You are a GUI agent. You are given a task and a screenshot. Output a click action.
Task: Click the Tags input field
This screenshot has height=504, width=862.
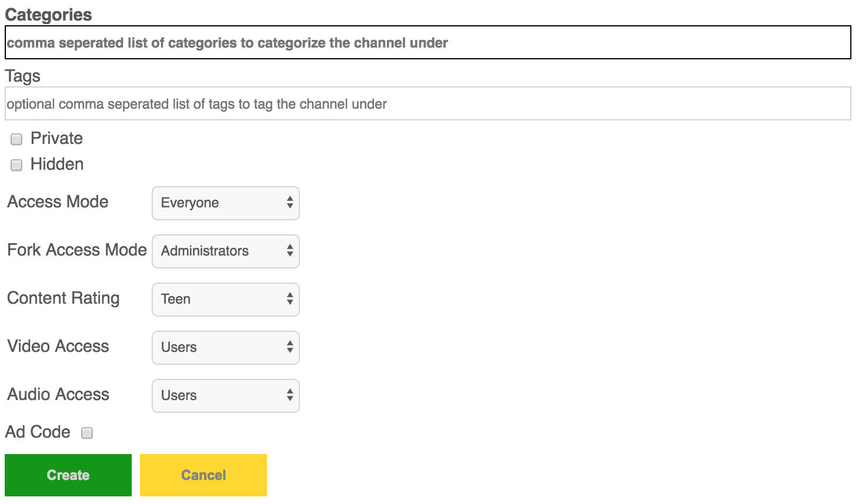(428, 103)
